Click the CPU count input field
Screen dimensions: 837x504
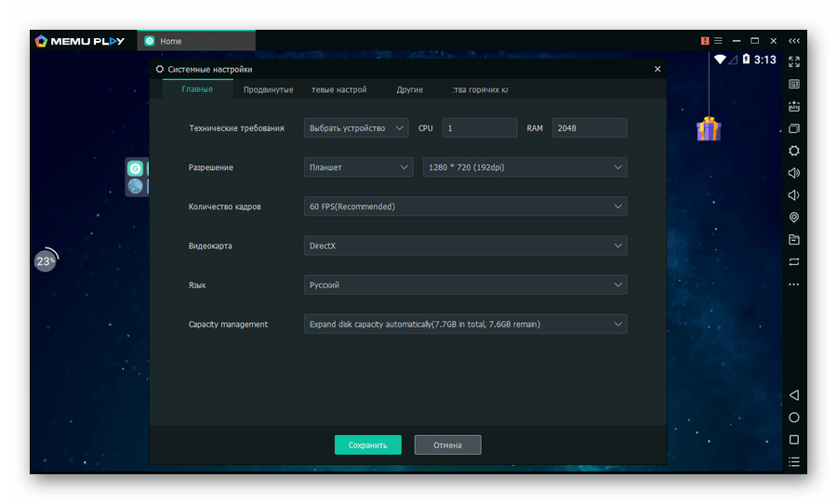(x=479, y=128)
